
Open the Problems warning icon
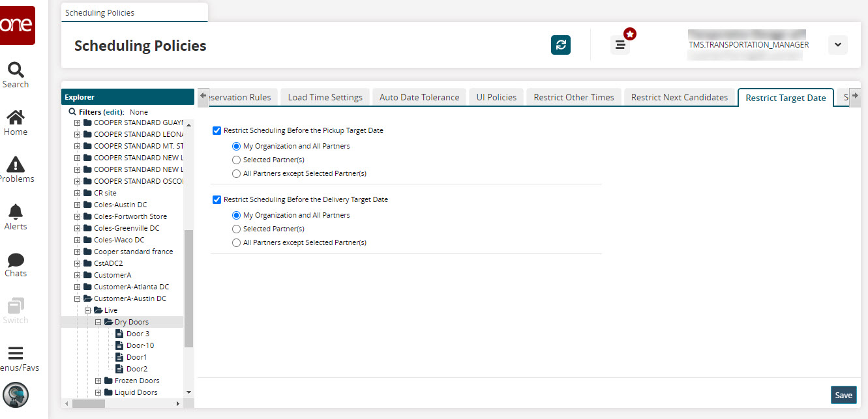[x=16, y=165]
